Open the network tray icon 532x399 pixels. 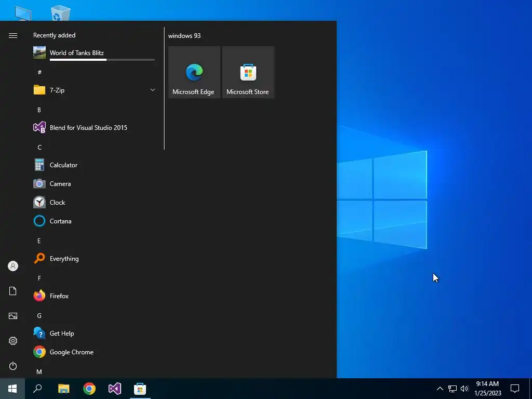pyautogui.click(x=453, y=389)
